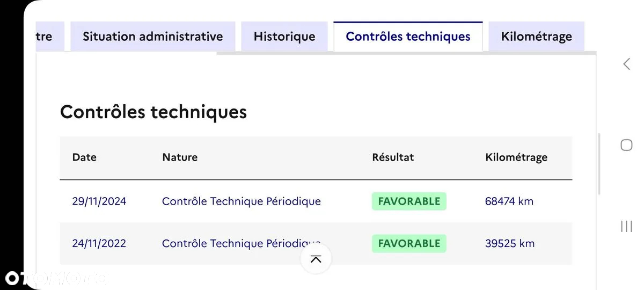Viewport: 644px width, 290px height.
Task: Tap the Android back chevron
Action: [x=626, y=64]
